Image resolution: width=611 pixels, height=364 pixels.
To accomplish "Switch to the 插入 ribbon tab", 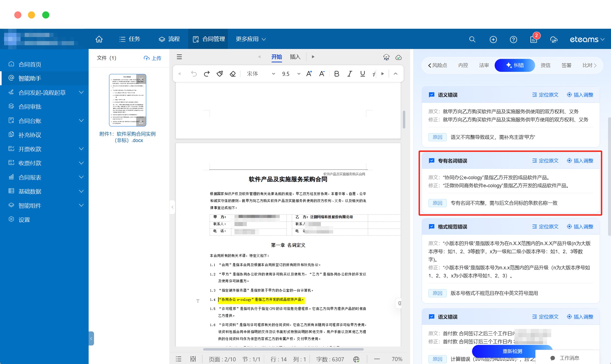I will [295, 57].
